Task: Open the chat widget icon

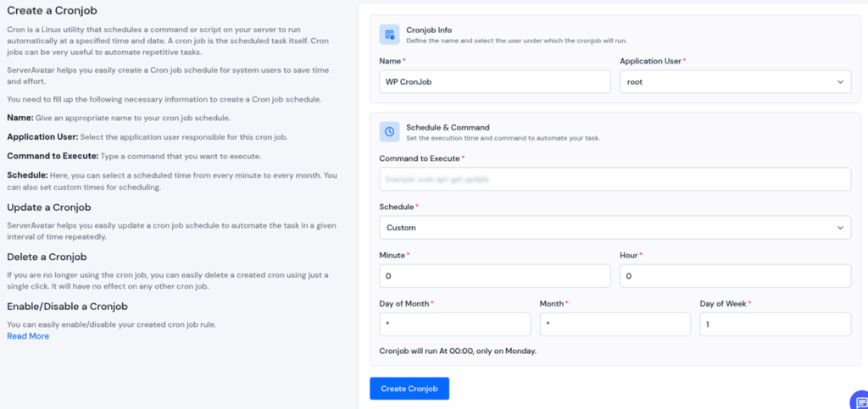Action: click(x=859, y=401)
